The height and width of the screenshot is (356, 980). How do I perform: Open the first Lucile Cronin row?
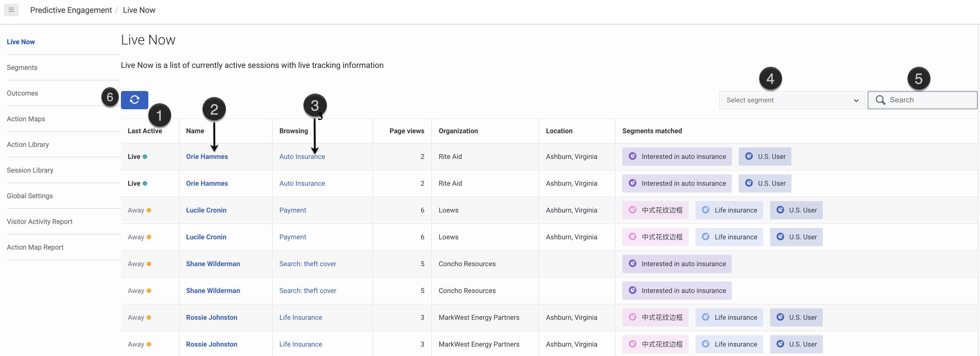pos(206,210)
